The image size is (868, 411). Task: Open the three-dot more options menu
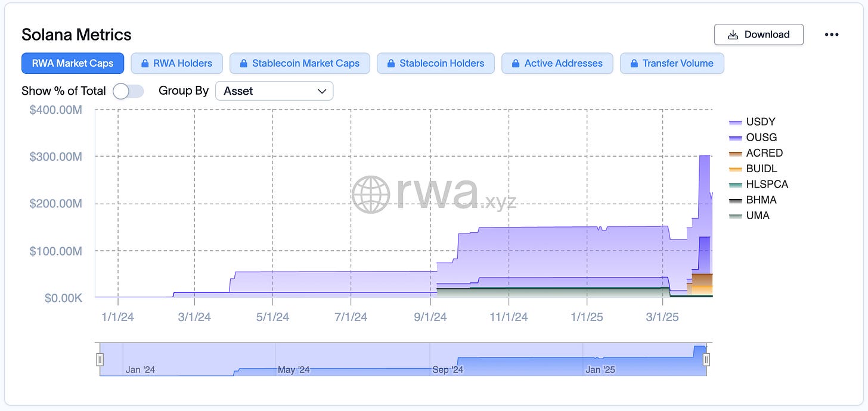tap(832, 35)
